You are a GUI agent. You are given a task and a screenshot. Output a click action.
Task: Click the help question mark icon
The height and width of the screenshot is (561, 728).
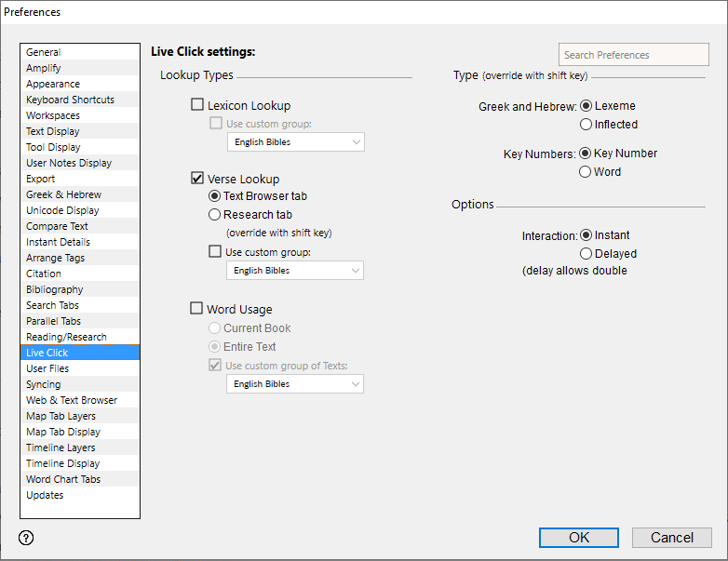point(26,537)
